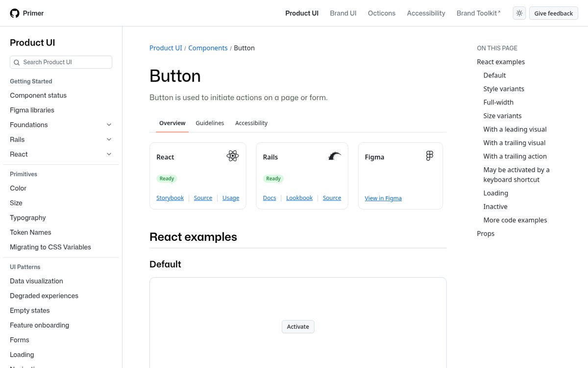The image size is (588, 368).
Task: Click the search magnifier icon in sidebar
Action: (x=17, y=62)
